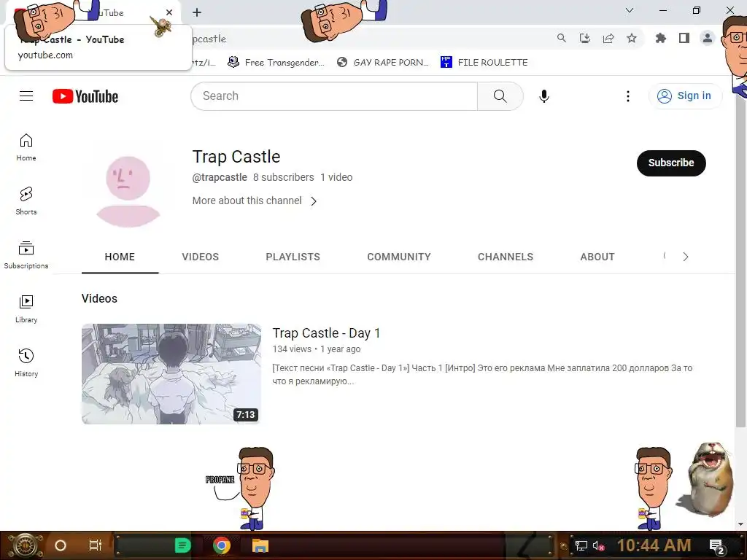Click the Russian video description text
Viewport: 747px width, 560px height.
[482, 374]
